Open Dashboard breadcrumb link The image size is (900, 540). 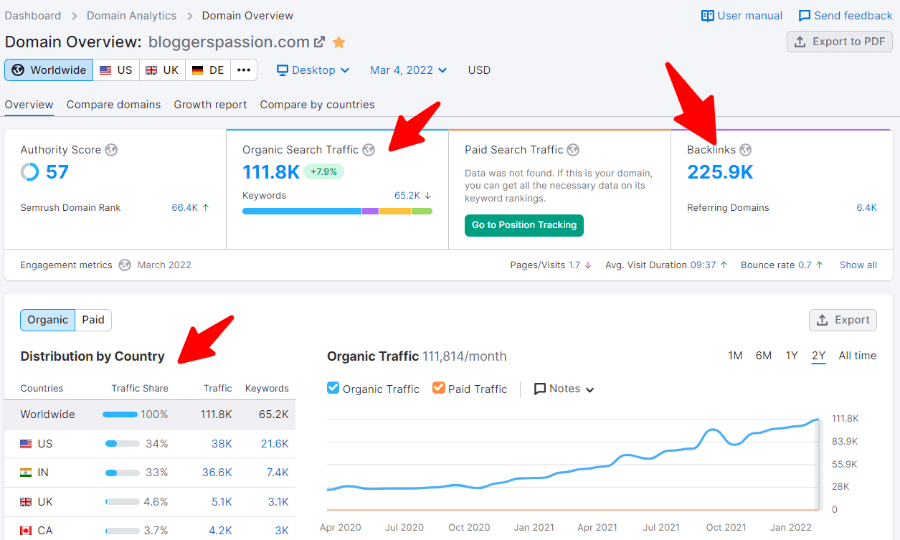[x=33, y=15]
